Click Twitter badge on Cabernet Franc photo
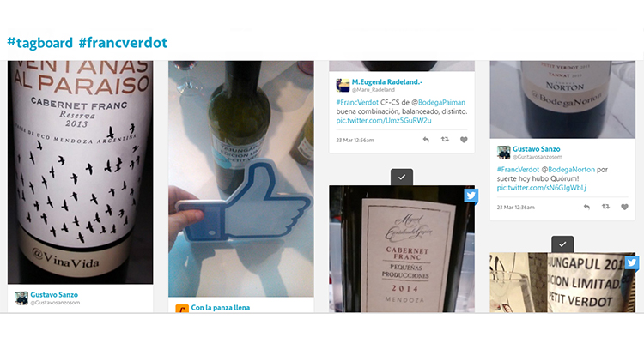This screenshot has height=343, width=644. (x=471, y=196)
